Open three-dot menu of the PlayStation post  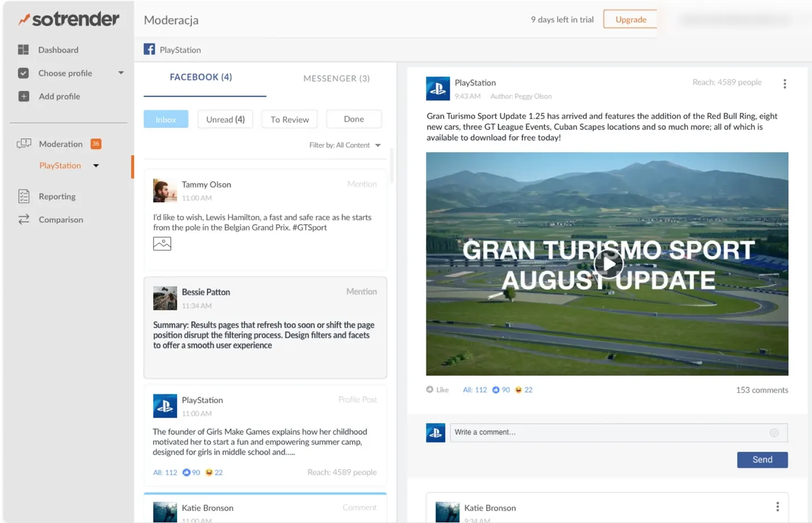[784, 84]
